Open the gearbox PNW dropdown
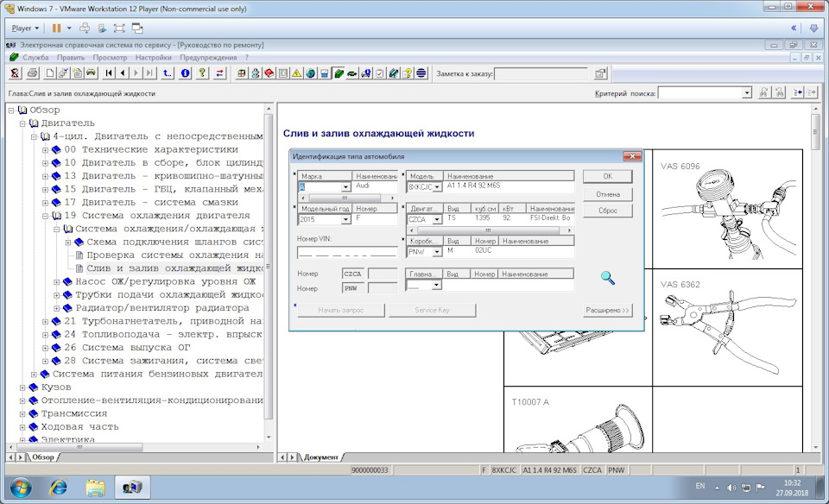Screen dimensions: 829x504 [x=437, y=252]
